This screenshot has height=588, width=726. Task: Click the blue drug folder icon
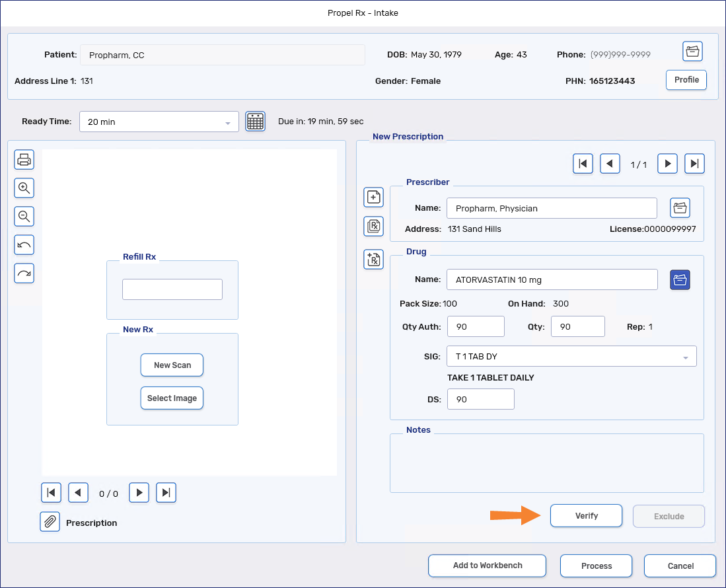coord(680,279)
